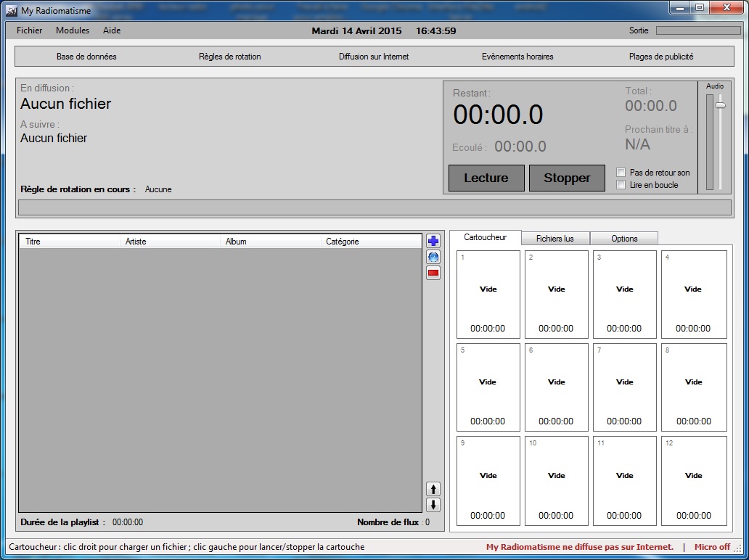Click the red minus remove-track icon

pos(433,273)
